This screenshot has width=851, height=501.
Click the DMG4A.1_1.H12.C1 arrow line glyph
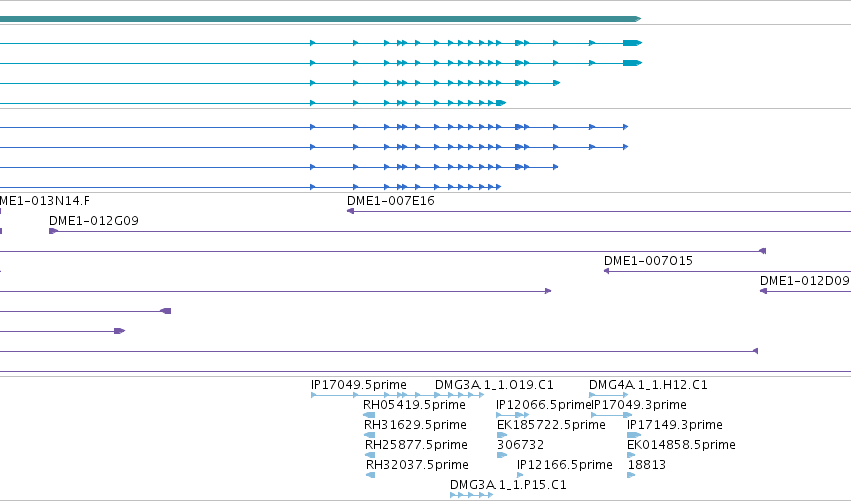pos(608,395)
